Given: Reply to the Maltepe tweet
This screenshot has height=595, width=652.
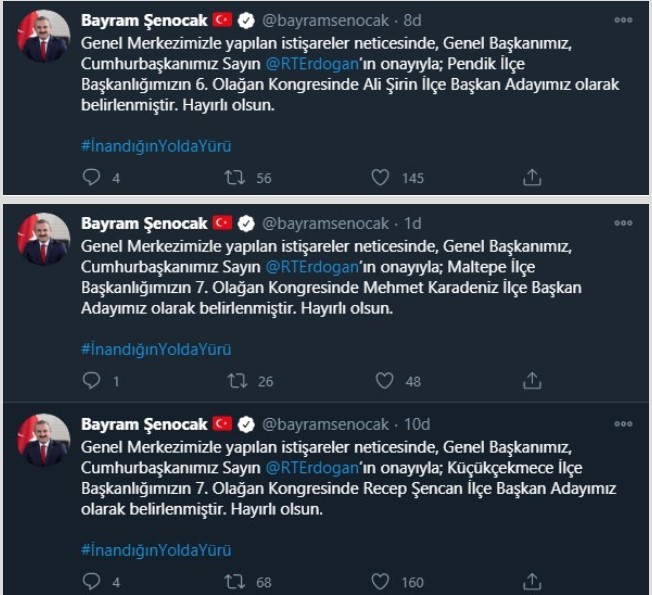Looking at the screenshot, I should [91, 381].
